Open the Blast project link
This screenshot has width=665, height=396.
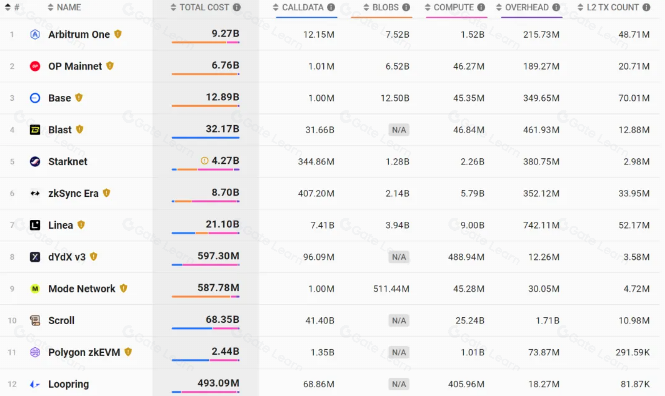point(60,130)
